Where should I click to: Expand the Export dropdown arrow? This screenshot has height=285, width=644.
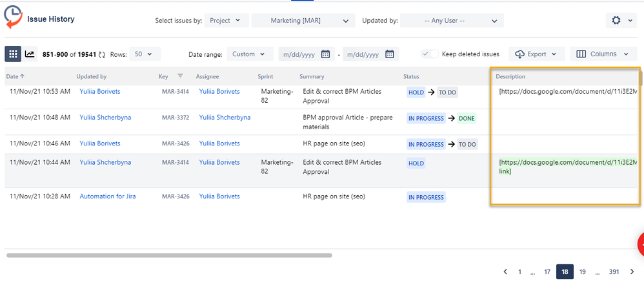coord(554,54)
